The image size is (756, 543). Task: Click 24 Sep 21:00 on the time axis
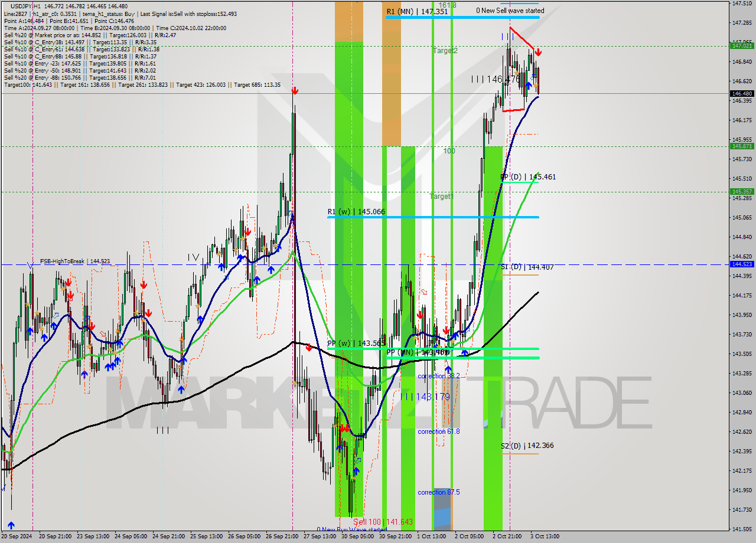click(168, 537)
